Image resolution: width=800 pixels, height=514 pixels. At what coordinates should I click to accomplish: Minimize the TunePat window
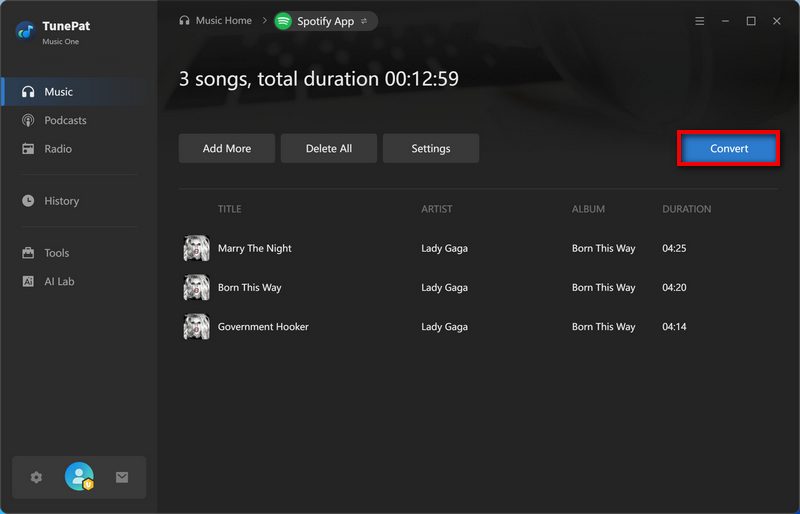(725, 21)
